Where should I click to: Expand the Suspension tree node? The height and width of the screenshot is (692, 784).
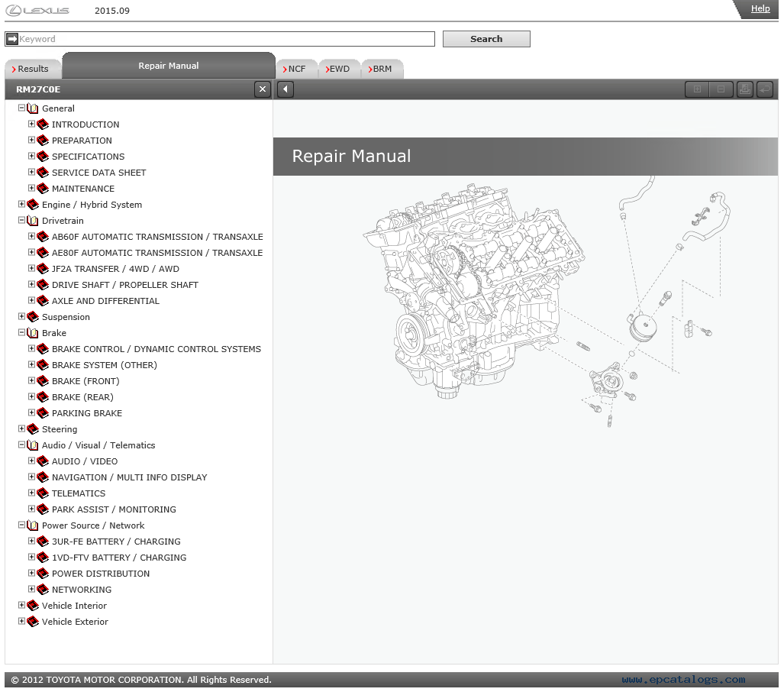click(x=21, y=315)
